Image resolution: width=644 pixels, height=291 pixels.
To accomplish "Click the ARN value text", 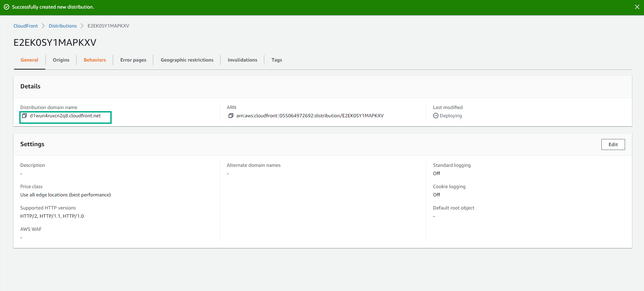I will click(x=310, y=116).
